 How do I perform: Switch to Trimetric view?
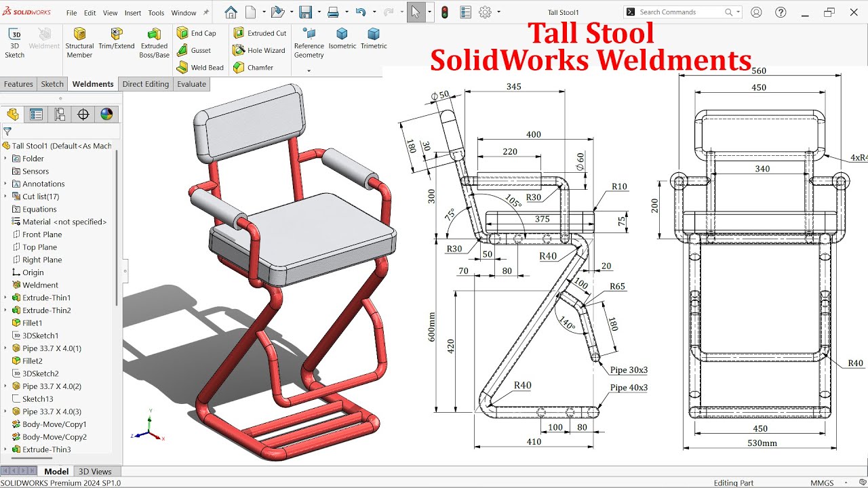pyautogui.click(x=374, y=39)
